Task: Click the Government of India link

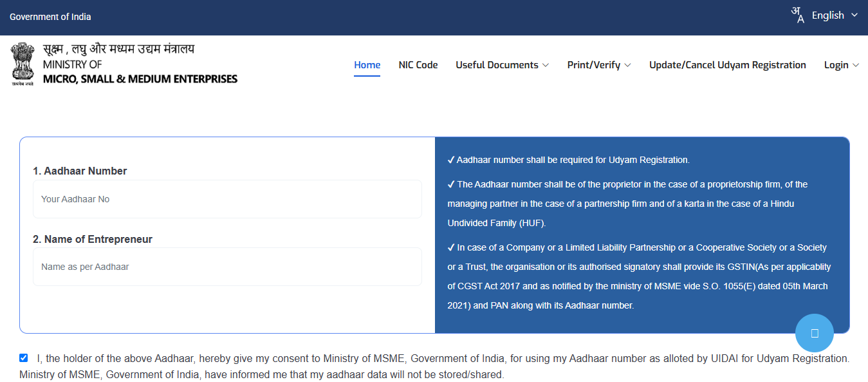Action: pyautogui.click(x=50, y=17)
